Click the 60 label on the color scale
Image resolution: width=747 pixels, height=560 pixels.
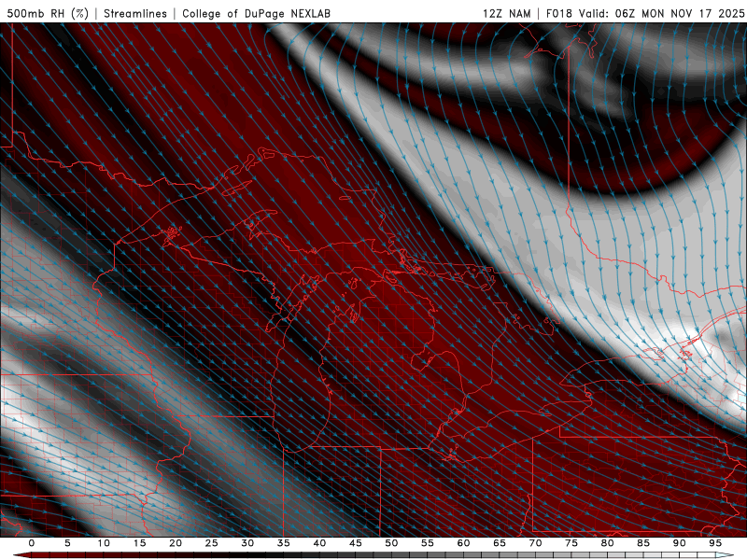[x=463, y=543]
